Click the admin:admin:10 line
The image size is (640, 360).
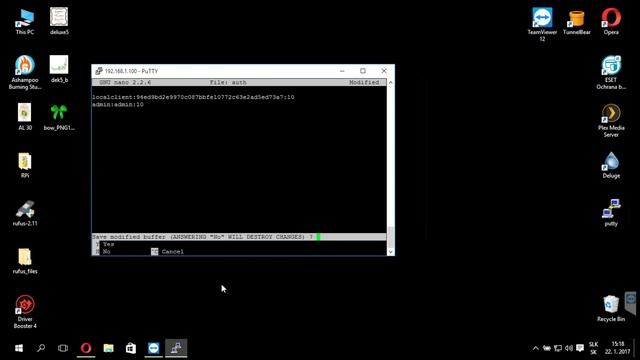click(118, 104)
